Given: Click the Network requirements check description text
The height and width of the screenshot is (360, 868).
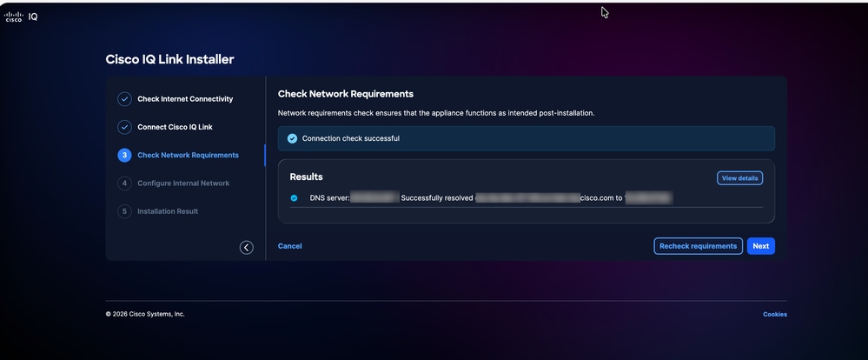Looking at the screenshot, I should click(x=436, y=113).
